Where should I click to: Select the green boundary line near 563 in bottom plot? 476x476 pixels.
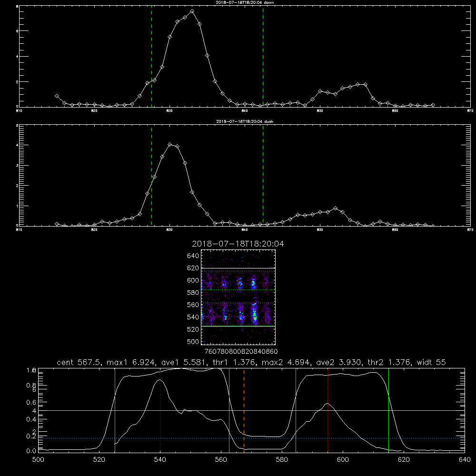point(229,410)
